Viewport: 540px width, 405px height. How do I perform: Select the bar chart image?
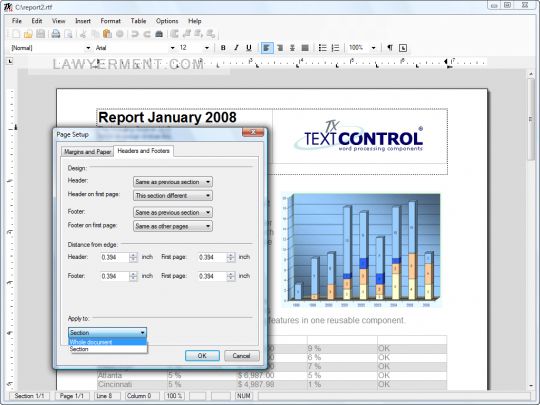coord(361,251)
